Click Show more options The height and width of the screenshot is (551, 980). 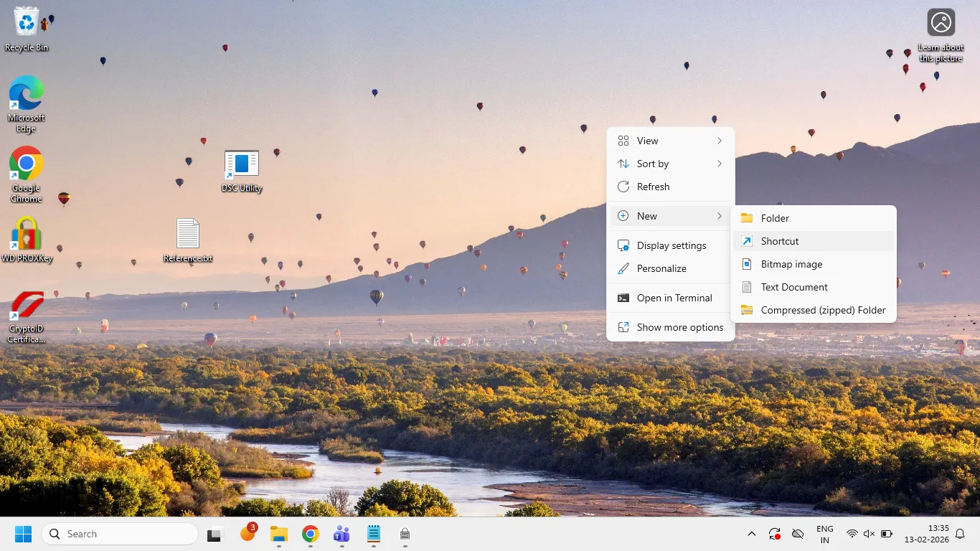click(x=670, y=327)
